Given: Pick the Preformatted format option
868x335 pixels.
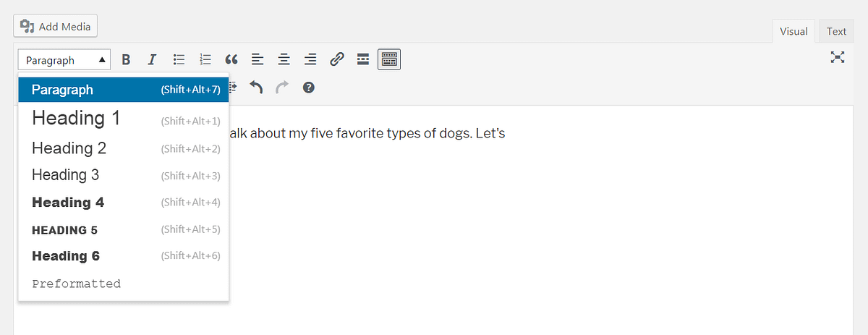Looking at the screenshot, I should click(77, 284).
